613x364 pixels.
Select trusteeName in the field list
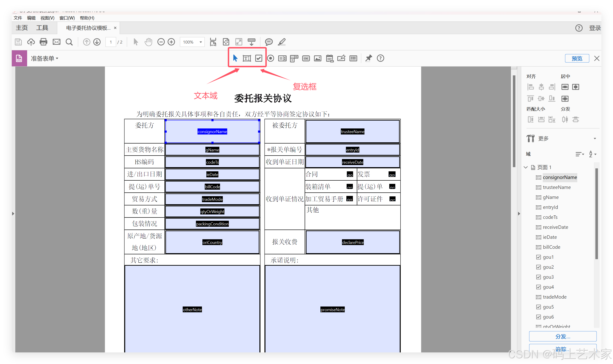click(x=557, y=187)
